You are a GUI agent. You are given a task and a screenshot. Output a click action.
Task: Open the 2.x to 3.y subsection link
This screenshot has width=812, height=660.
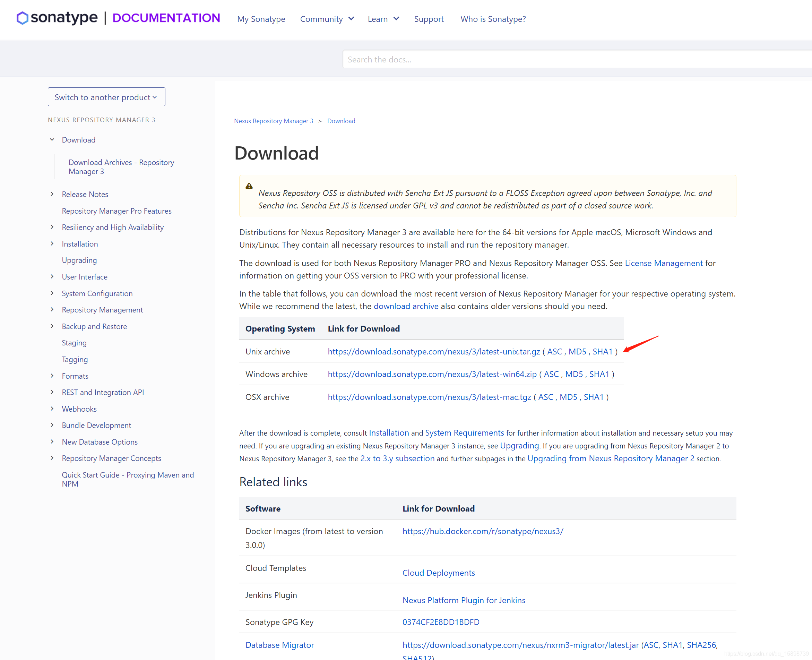pyautogui.click(x=397, y=458)
